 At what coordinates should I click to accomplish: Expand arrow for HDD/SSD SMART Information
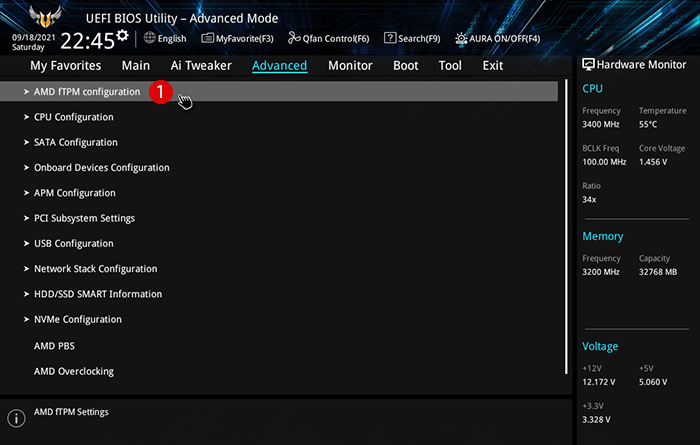point(26,294)
